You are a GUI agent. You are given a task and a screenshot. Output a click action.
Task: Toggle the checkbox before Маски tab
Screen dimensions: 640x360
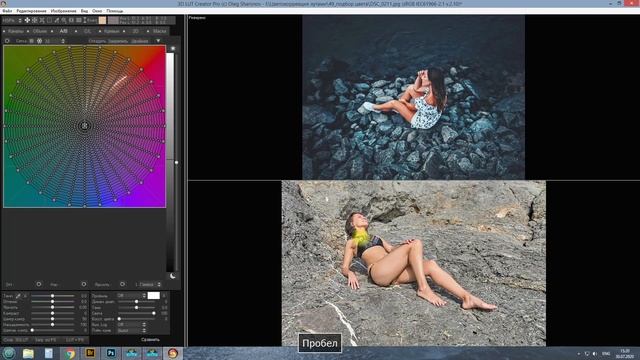148,31
